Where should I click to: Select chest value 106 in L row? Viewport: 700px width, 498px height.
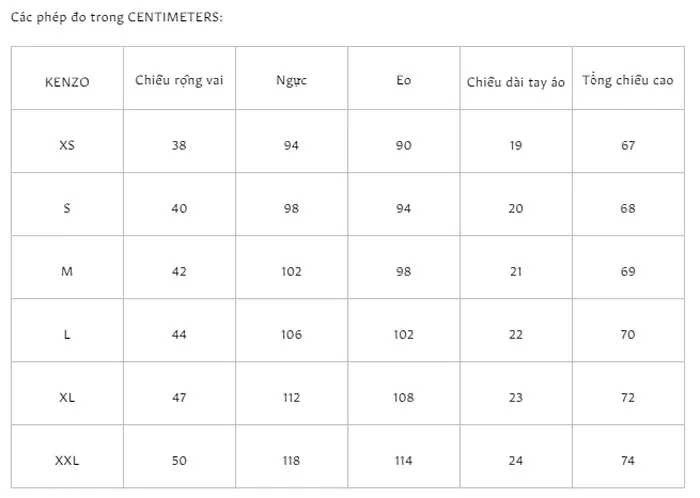click(291, 334)
